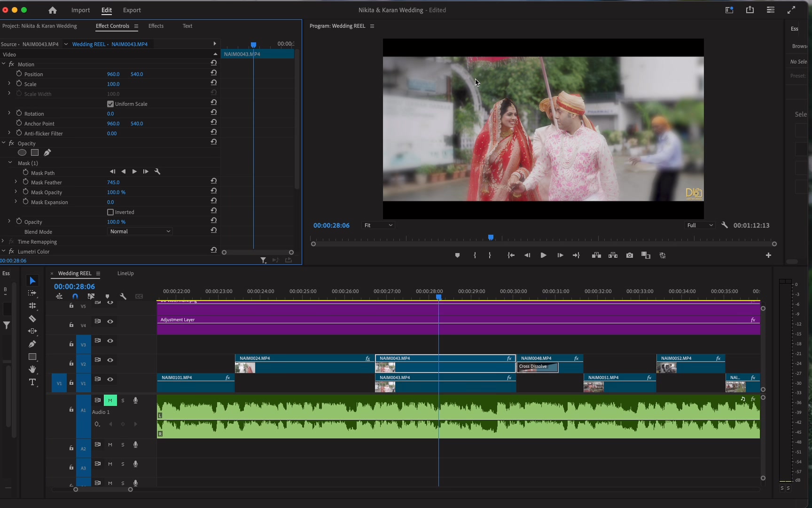Create 4-point polygon mask under Opacity

pos(35,152)
